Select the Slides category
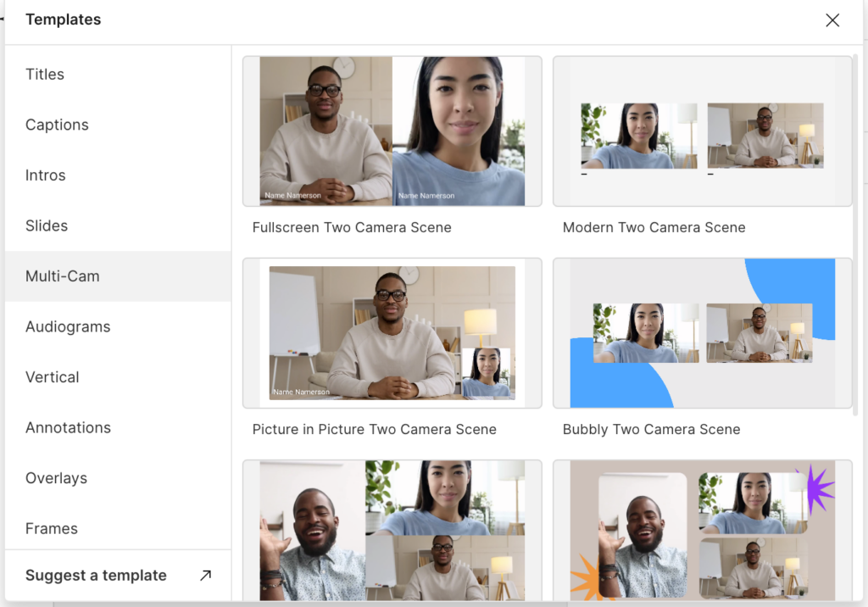This screenshot has width=868, height=607. [x=47, y=226]
